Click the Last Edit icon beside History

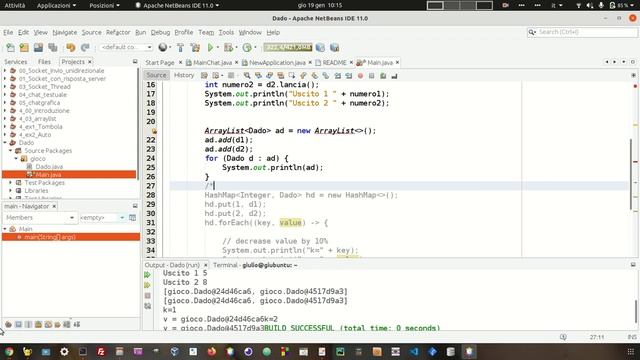pyautogui.click(x=204, y=76)
